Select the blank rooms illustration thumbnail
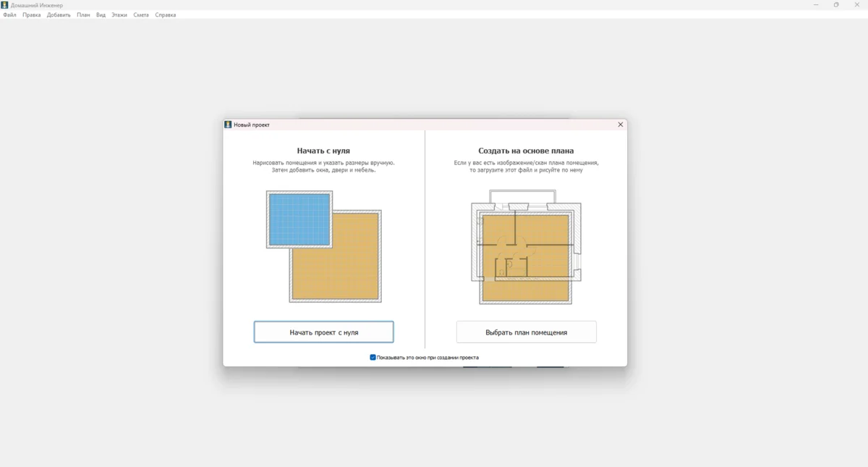Viewport: 868px width, 467px height. click(324, 247)
